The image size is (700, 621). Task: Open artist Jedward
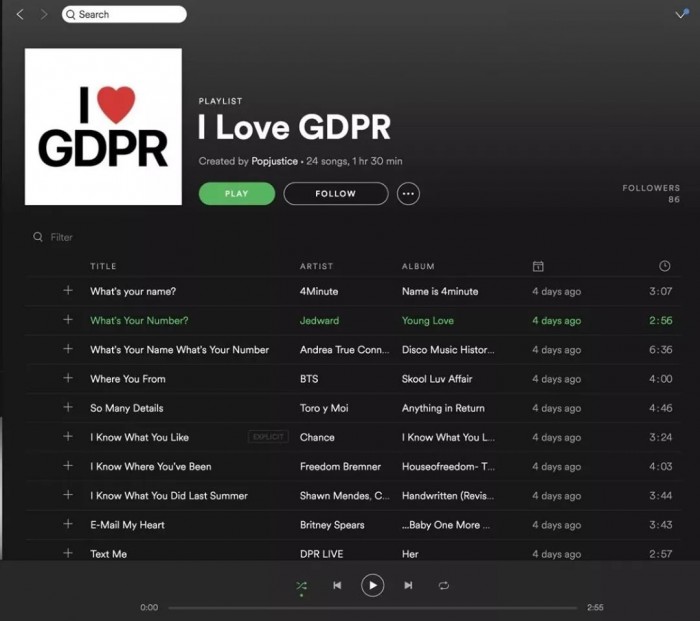point(319,321)
